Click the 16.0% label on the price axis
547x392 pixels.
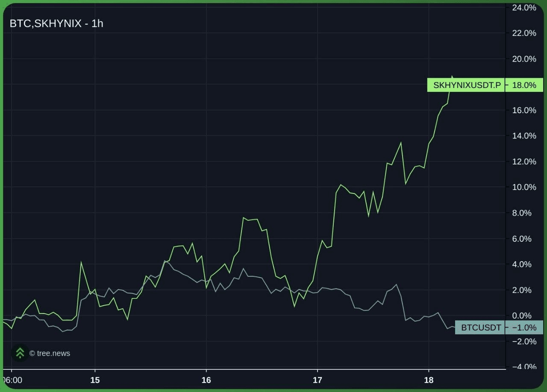[524, 110]
